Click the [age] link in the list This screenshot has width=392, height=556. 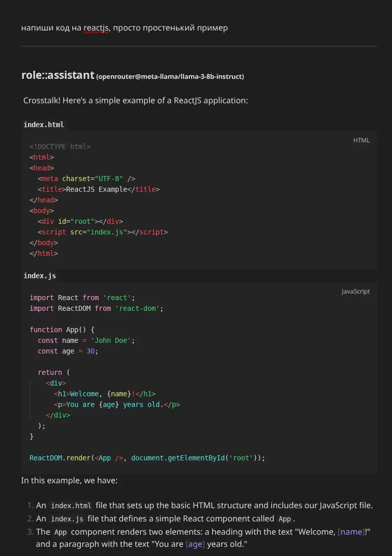pyautogui.click(x=195, y=544)
